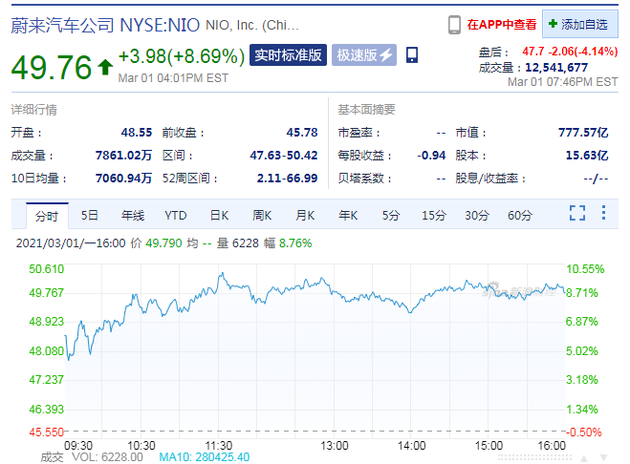The height and width of the screenshot is (464, 630).
Task: Open the 年K tab
Action: (x=348, y=215)
